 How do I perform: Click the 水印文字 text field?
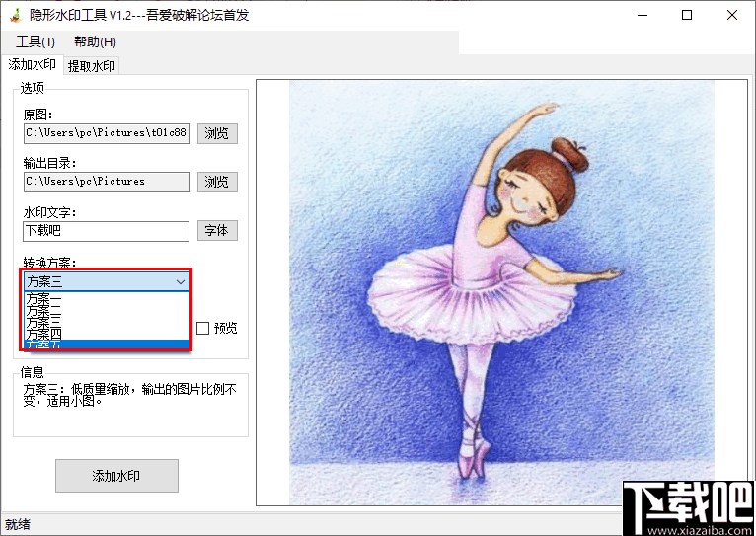[x=106, y=231]
